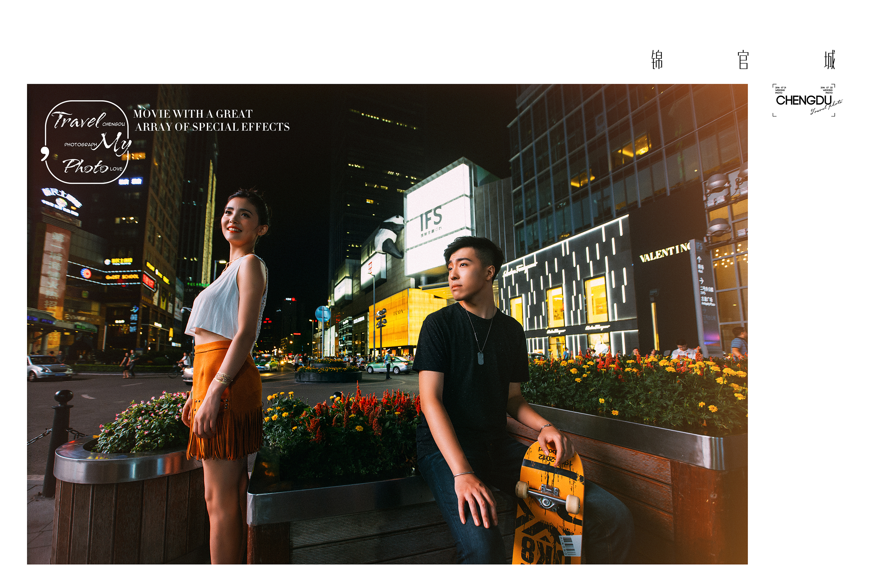Click the Chinese character 官 in the heading
Image resolution: width=893 pixels, height=588 pixels.
point(743,60)
